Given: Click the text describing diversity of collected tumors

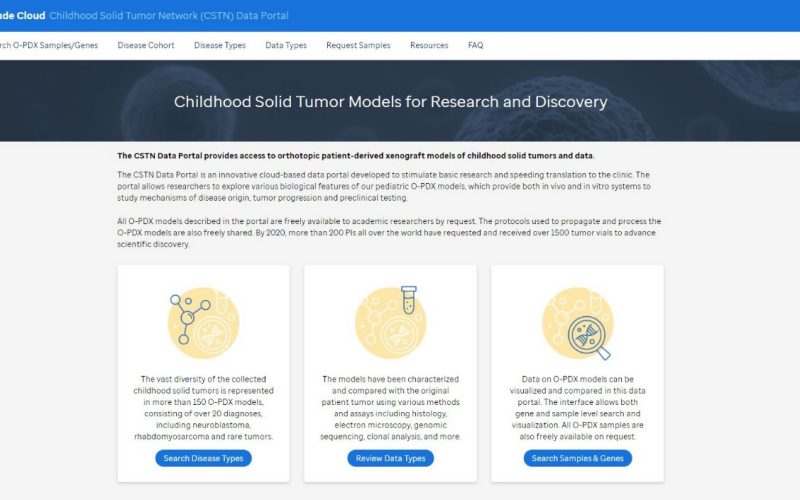Looking at the screenshot, I should pyautogui.click(x=203, y=408).
